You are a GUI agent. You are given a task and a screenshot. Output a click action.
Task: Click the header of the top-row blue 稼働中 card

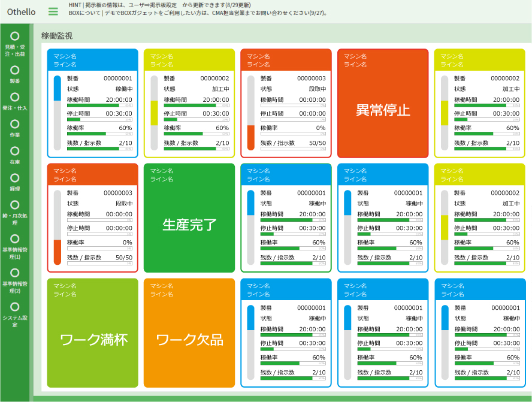[93, 60]
